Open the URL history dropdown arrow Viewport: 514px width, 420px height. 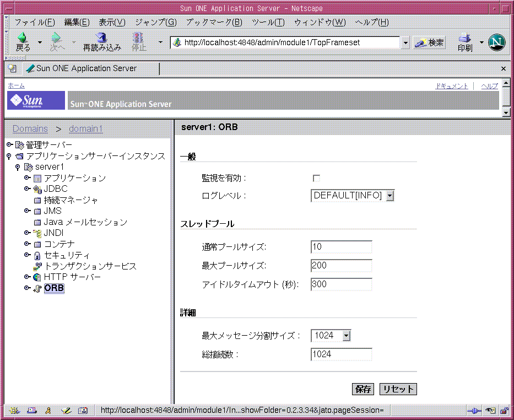point(405,42)
